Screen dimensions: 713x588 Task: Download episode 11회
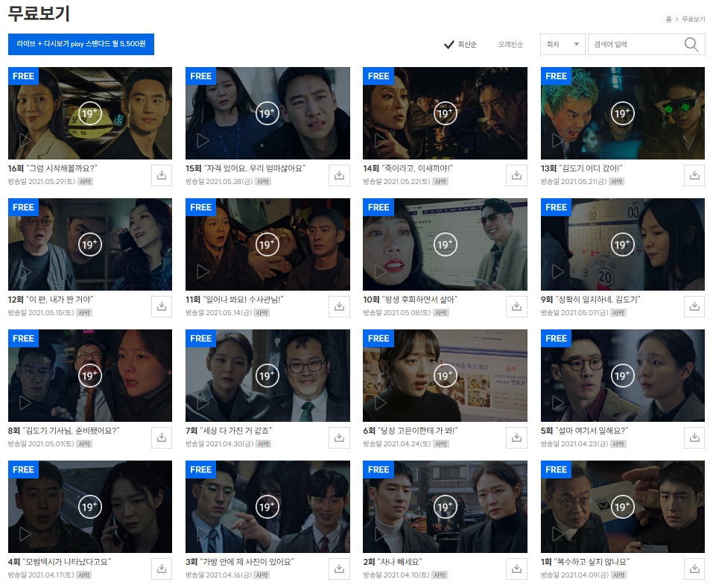coord(339,306)
